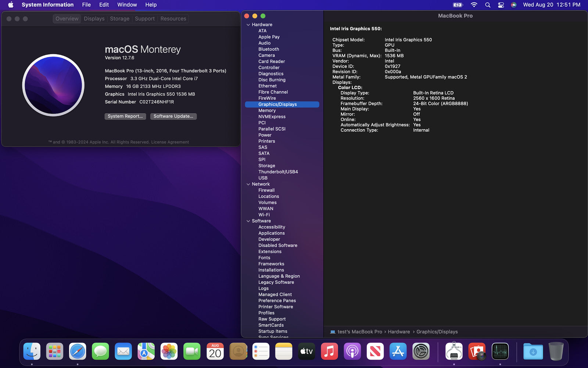Collapse the Software section chevron
The width and height of the screenshot is (588, 368).
[248, 221]
